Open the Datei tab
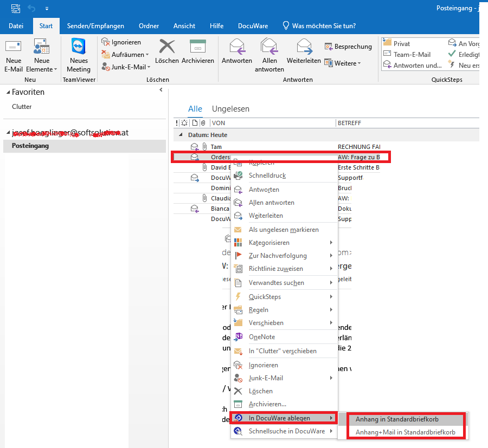This screenshot has width=488, height=448. pos(16,26)
